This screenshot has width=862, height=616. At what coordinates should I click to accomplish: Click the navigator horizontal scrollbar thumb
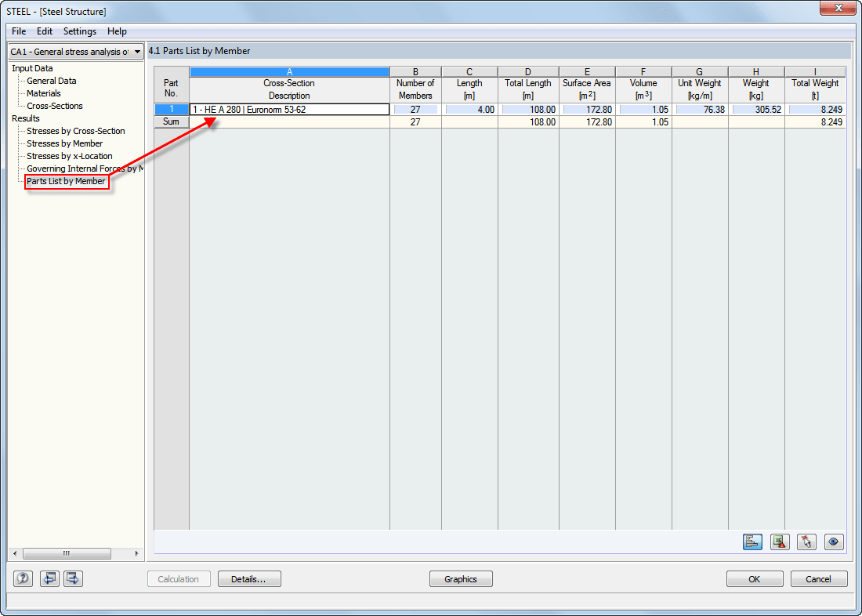click(x=67, y=553)
